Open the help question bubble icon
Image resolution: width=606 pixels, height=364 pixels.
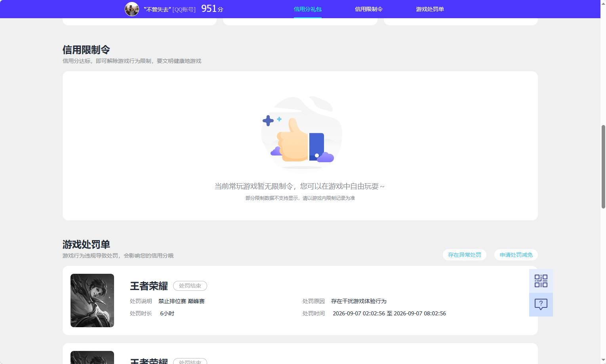[541, 304]
